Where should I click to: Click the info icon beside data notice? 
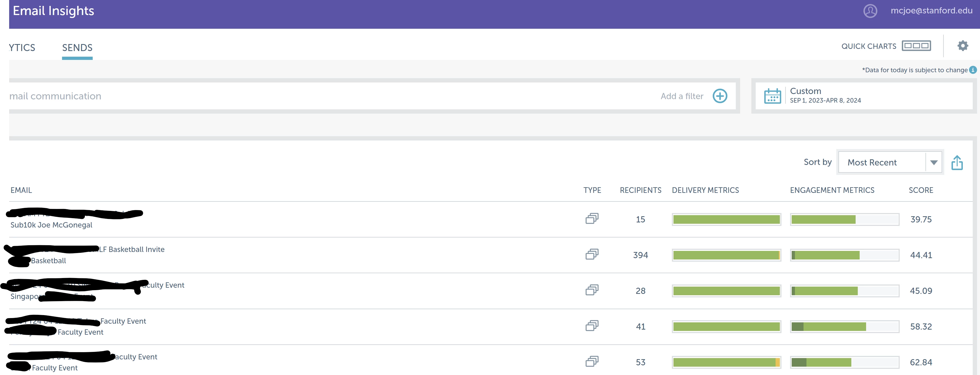coord(973,70)
